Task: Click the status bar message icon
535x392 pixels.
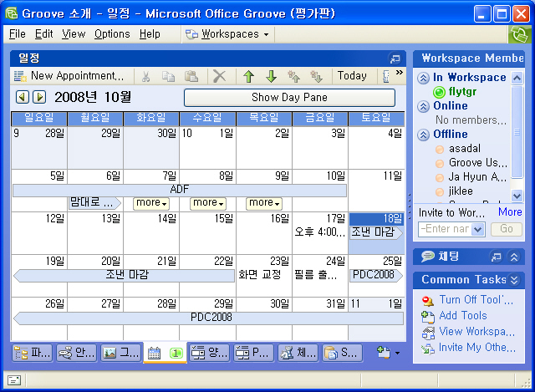Action: [x=14, y=379]
